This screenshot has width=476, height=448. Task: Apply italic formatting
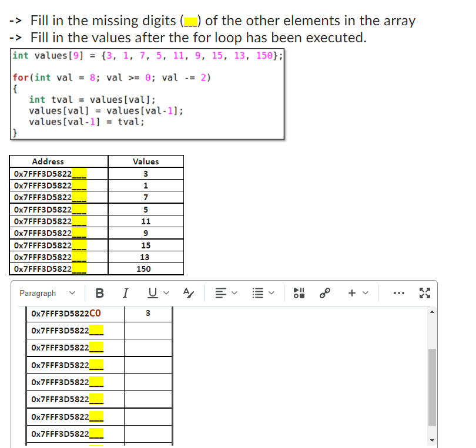[x=125, y=293]
